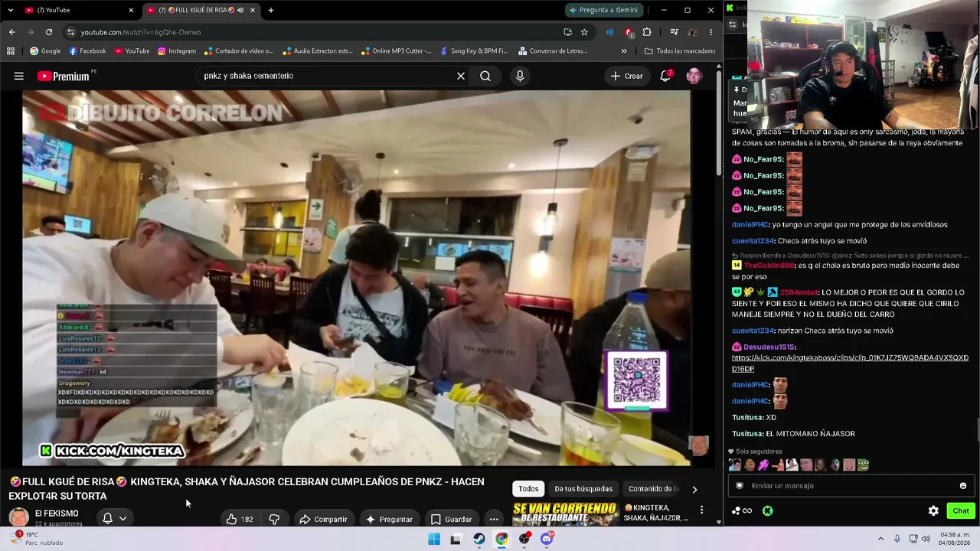Image resolution: width=980 pixels, height=551 pixels.
Task: Open options for the suggested Kingteka video
Action: 701,510
